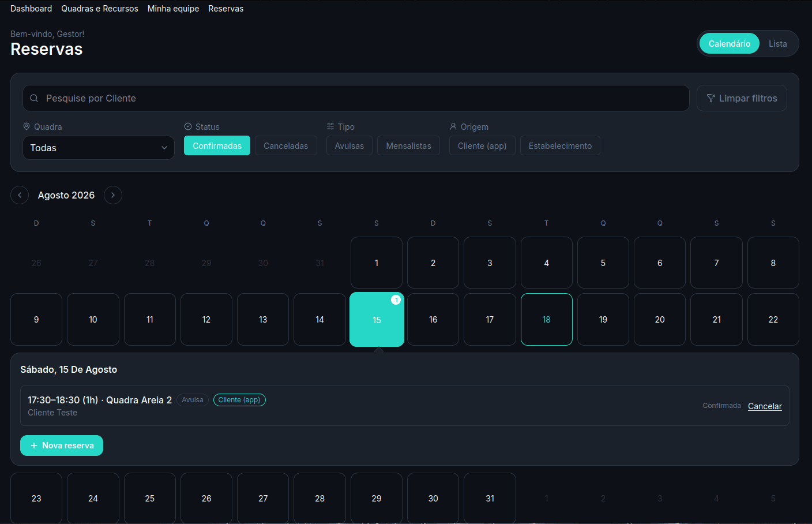This screenshot has height=524, width=812.
Task: Click the reservation count badge on day 15
Action: 396,300
